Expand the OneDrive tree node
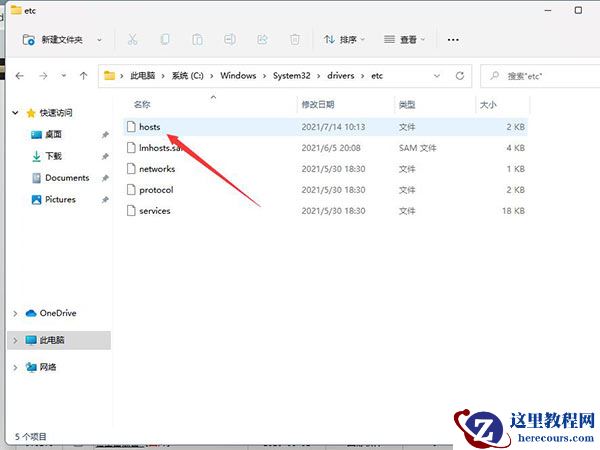The width and height of the screenshot is (600, 450). [x=15, y=313]
